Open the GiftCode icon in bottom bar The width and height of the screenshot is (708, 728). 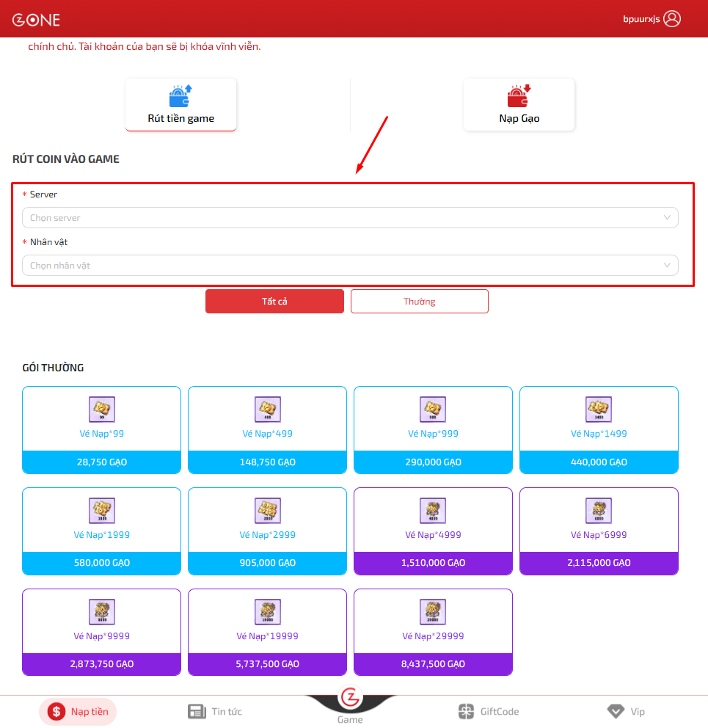coord(466,711)
